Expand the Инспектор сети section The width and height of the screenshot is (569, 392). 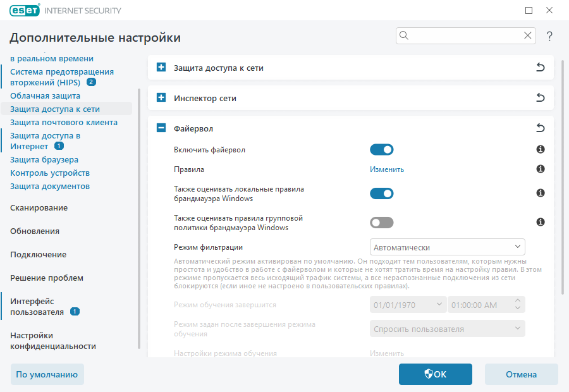[161, 97]
